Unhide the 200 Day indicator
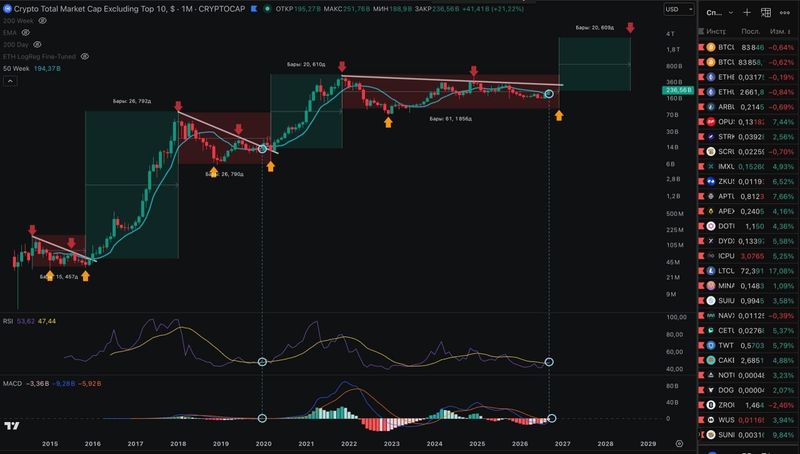Viewport: 800px width, 454px height. (x=37, y=45)
